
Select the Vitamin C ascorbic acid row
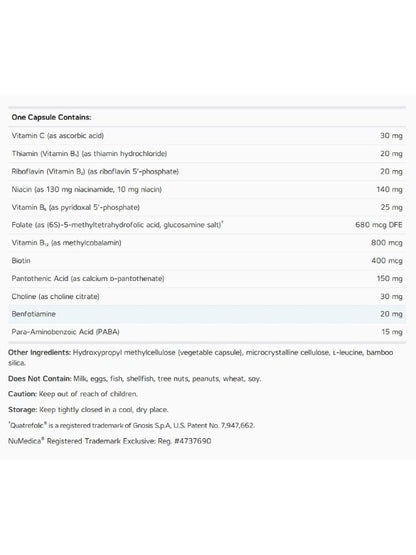point(207,136)
